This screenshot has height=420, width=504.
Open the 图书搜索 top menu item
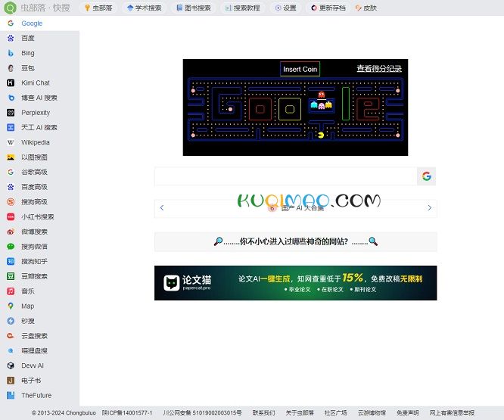tap(194, 8)
